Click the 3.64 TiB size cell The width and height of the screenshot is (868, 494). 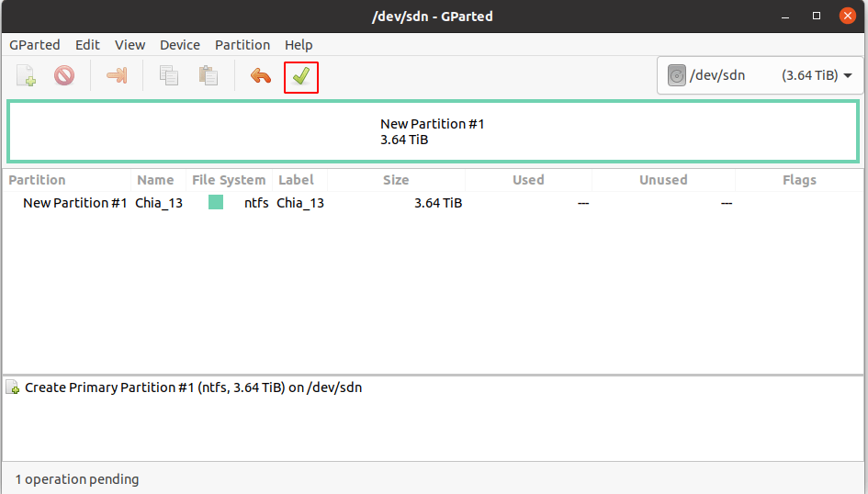tap(438, 203)
